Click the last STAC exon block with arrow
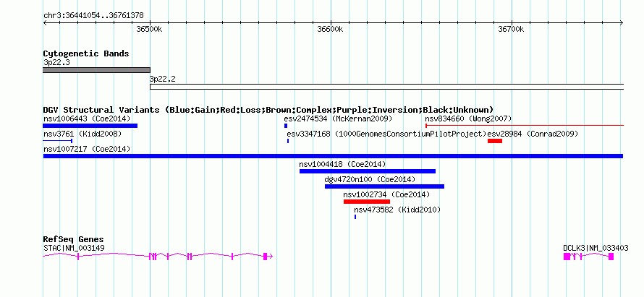Screen dimensions: 644x297 (268, 257)
